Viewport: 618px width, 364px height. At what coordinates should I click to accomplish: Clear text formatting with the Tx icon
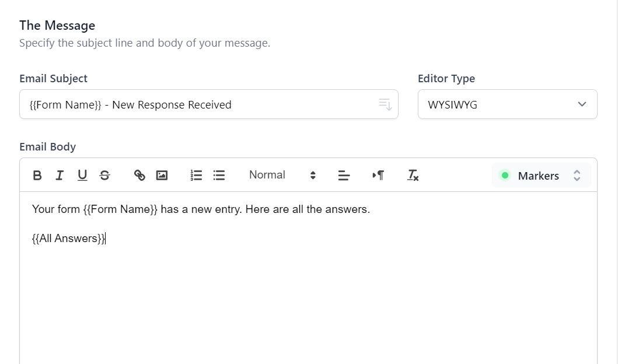click(413, 175)
